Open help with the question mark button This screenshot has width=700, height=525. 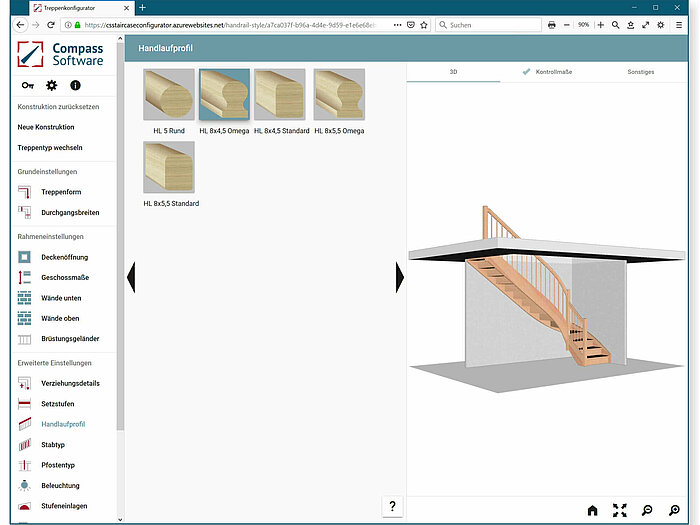[x=392, y=506]
